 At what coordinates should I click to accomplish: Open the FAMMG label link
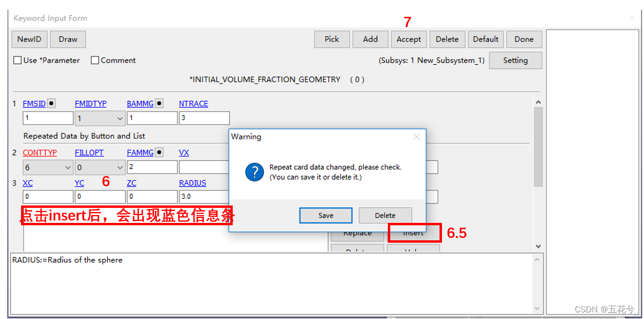[140, 153]
